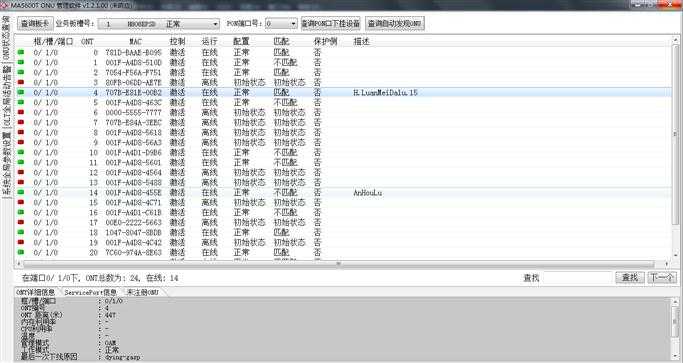The width and height of the screenshot is (683, 363).
Task: Click red offline icon for ONT 7
Action: click(20, 122)
